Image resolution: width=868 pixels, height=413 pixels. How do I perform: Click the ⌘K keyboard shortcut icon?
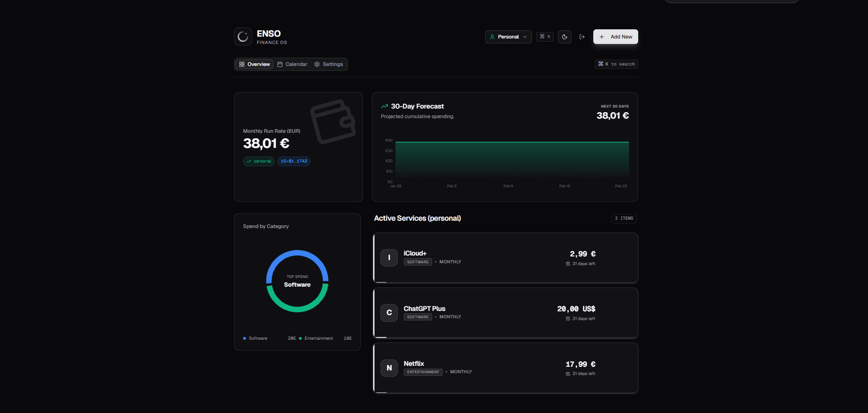click(x=544, y=37)
